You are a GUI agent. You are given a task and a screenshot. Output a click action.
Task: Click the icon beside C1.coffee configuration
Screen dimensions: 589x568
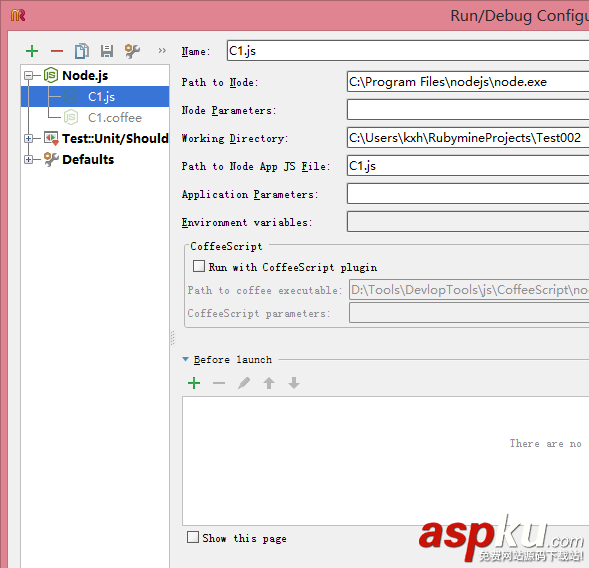pyautogui.click(x=71, y=118)
